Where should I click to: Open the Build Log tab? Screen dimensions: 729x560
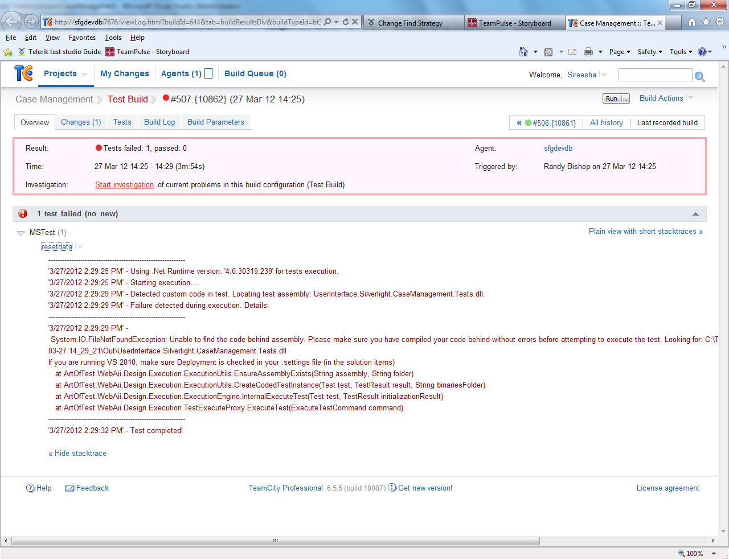(x=159, y=122)
